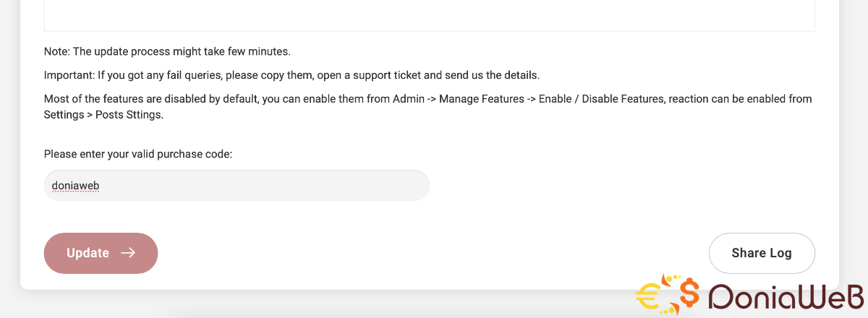Click the 'Update' word on the button
The height and width of the screenshot is (318, 868).
[x=88, y=253]
